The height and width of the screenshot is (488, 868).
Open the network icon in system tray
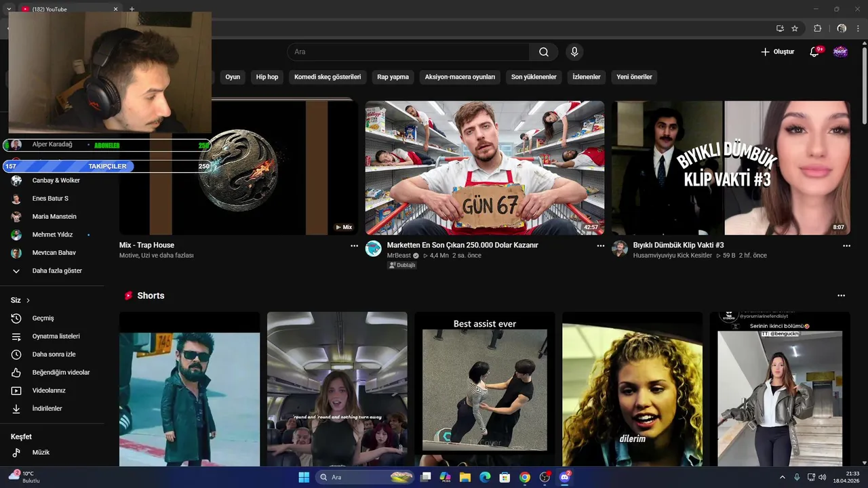coord(811,477)
